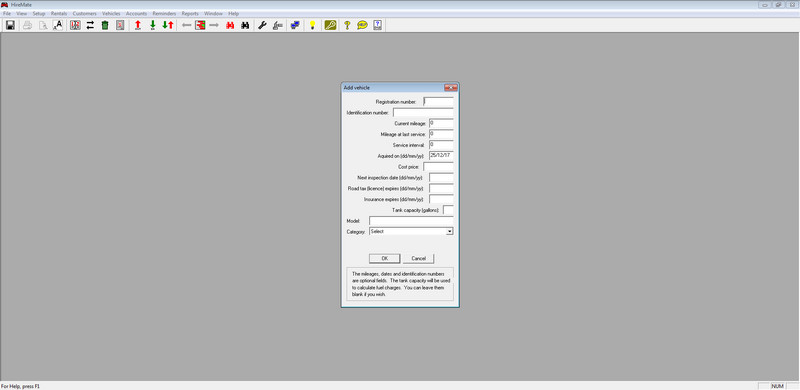The width and height of the screenshot is (800, 390).
Task: Click the yellow question mark icon
Action: 347,25
